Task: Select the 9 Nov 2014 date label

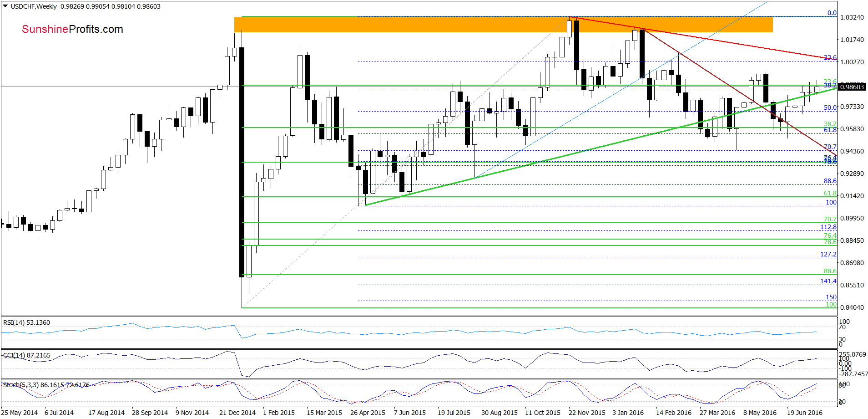Action: pyautogui.click(x=192, y=413)
